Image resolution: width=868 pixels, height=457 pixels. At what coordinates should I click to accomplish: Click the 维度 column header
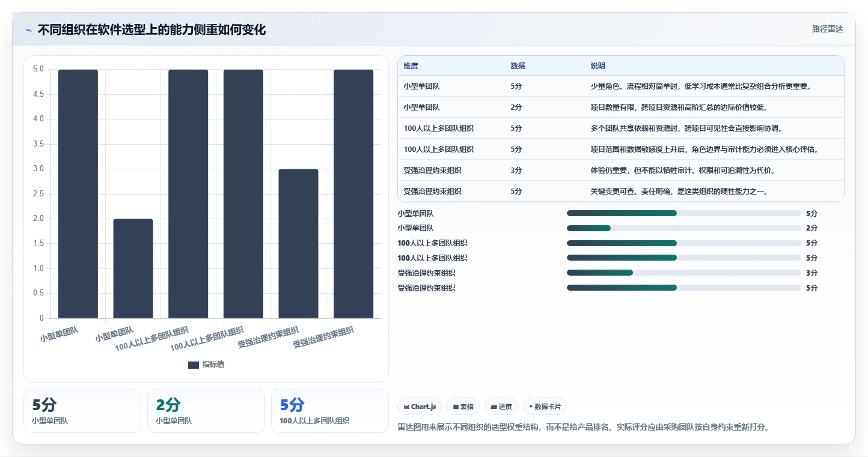(411, 66)
